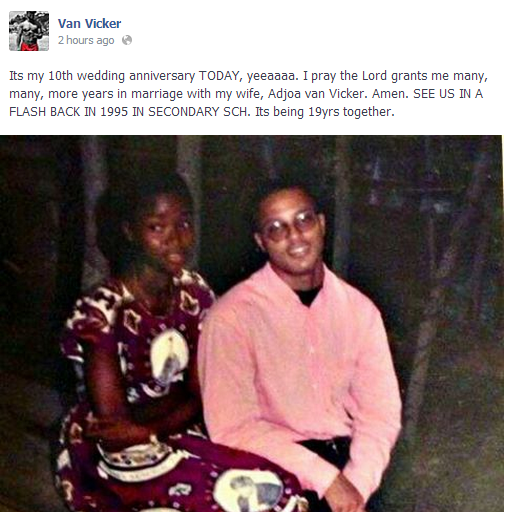The image size is (505, 512).
Task: Click the word "yeeaaaa" in the post
Action: 271,76
